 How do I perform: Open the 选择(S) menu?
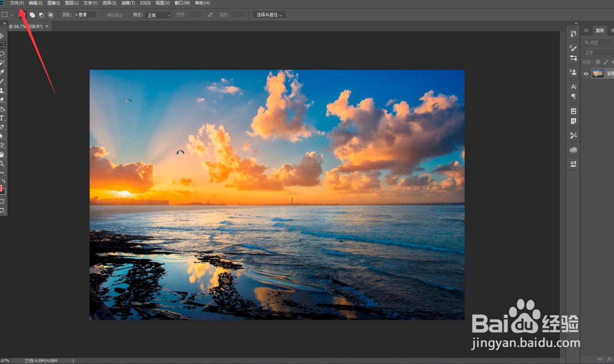109,3
